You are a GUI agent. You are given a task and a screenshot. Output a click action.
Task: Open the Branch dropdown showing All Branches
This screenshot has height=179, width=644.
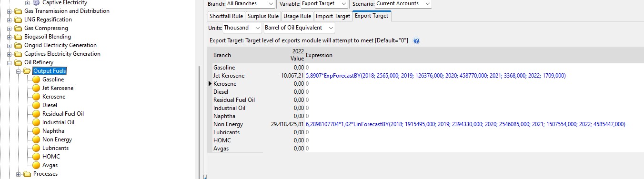coord(250,4)
